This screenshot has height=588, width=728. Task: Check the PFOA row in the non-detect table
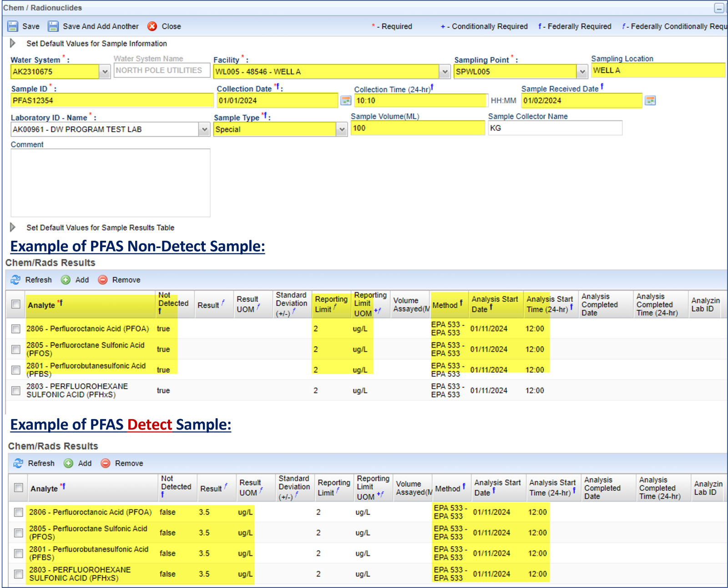click(x=16, y=329)
